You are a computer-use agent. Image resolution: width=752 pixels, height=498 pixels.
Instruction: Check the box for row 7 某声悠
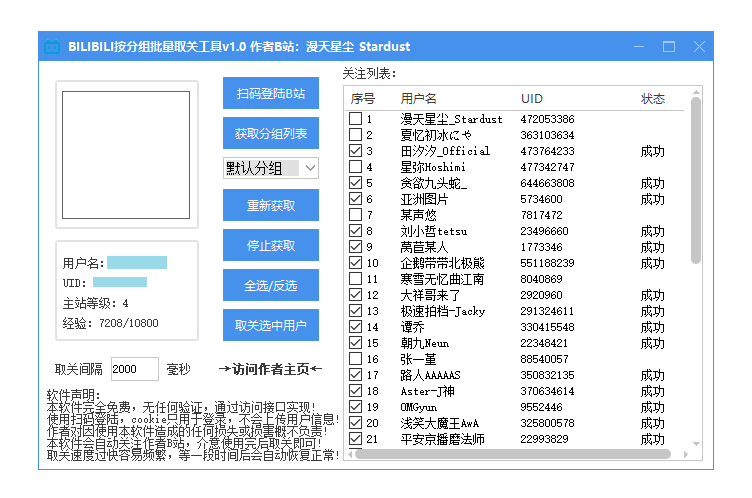point(355,215)
